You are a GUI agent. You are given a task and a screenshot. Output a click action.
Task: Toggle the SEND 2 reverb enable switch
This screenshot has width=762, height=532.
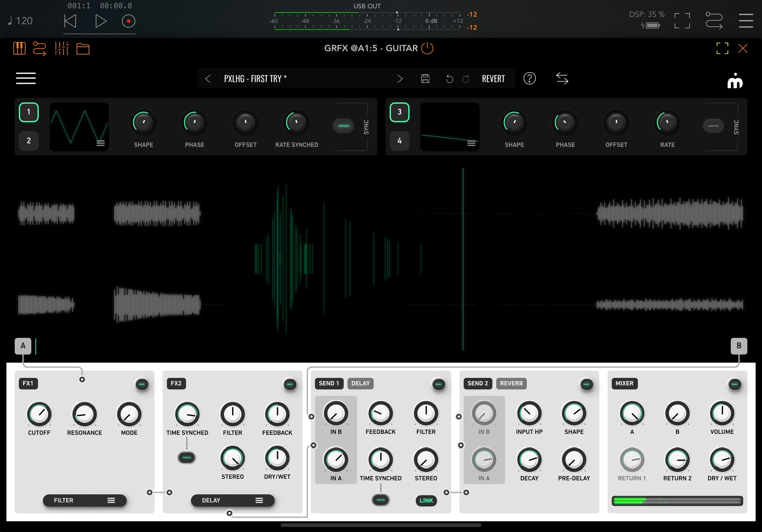[x=586, y=384]
